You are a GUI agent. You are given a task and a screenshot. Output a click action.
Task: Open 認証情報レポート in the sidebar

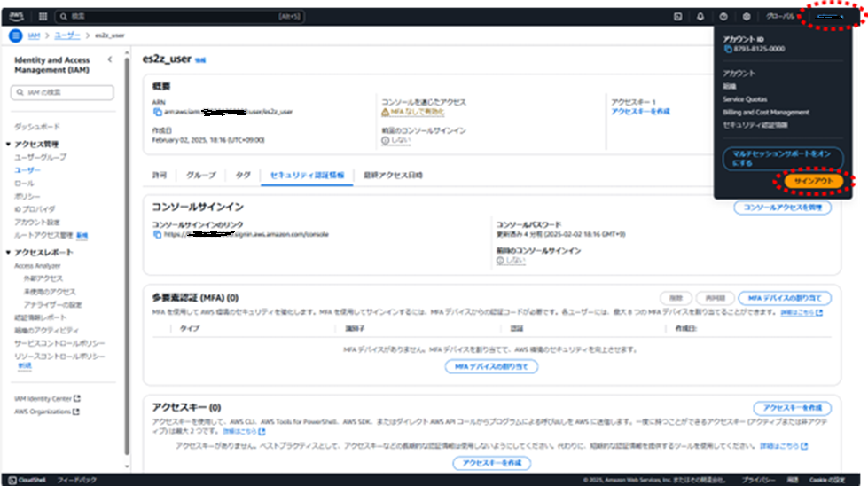(40, 317)
